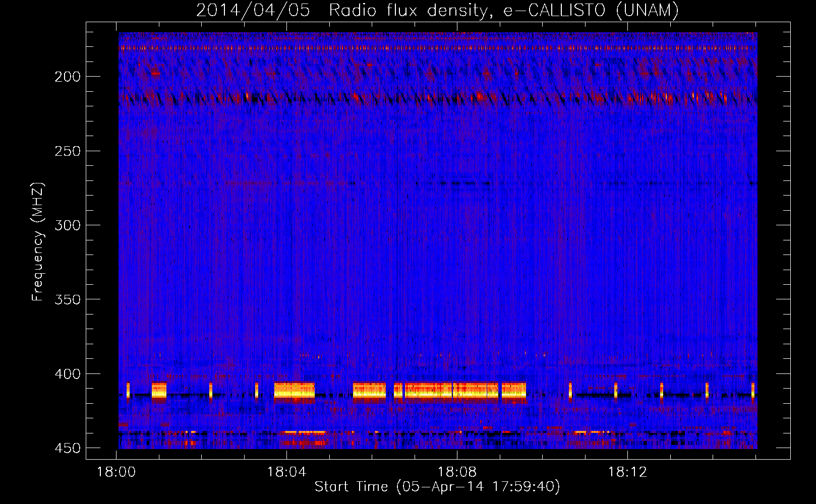Click the 18:00 time tick label
Screen dimensions: 816x504
click(116, 472)
